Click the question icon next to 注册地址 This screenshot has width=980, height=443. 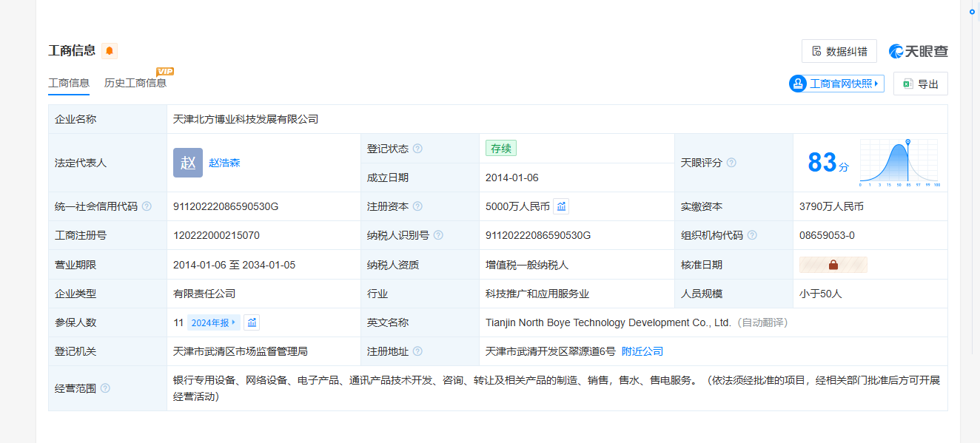click(417, 351)
